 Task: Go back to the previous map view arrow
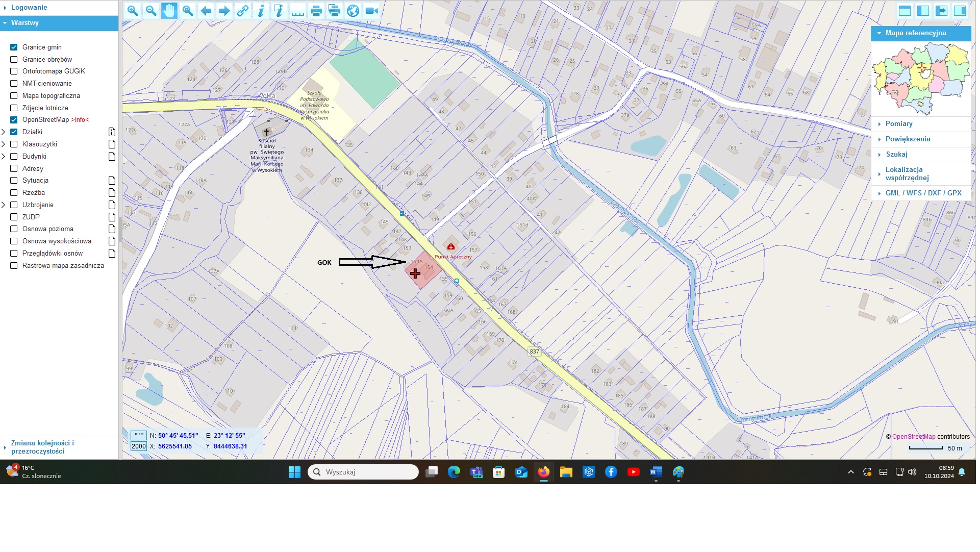pos(206,11)
